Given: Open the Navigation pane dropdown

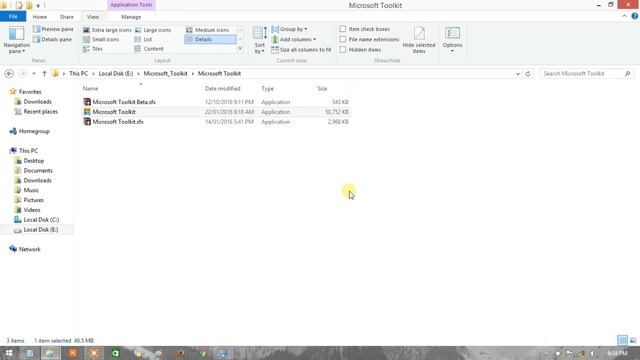Looking at the screenshot, I should [x=16, y=40].
